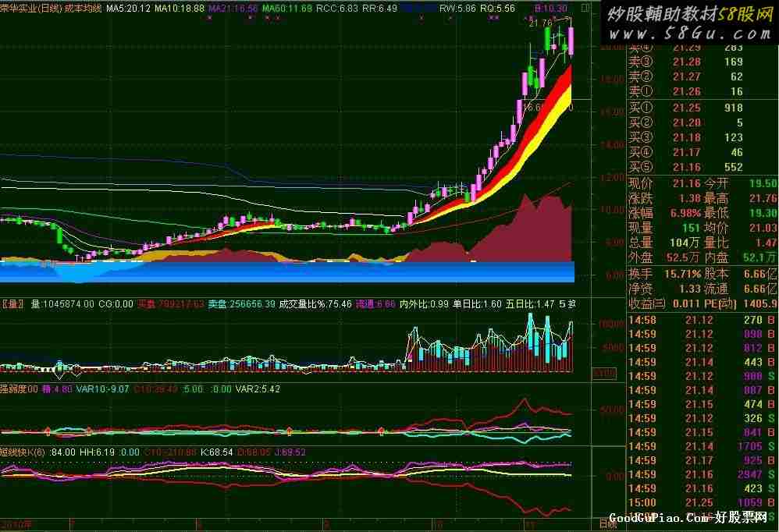779x532 pixels.
Task: Click the 内外比:0.99 readout
Action: tap(424, 303)
